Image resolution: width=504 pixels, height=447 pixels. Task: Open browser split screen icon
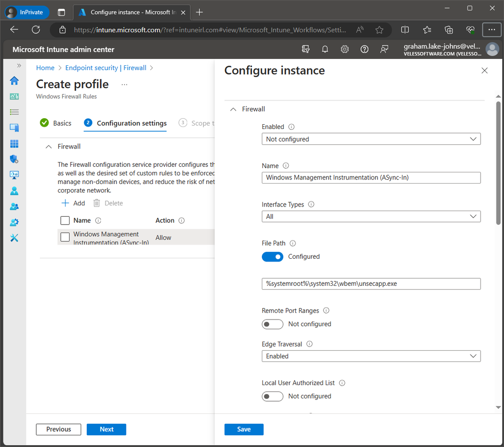tap(405, 30)
